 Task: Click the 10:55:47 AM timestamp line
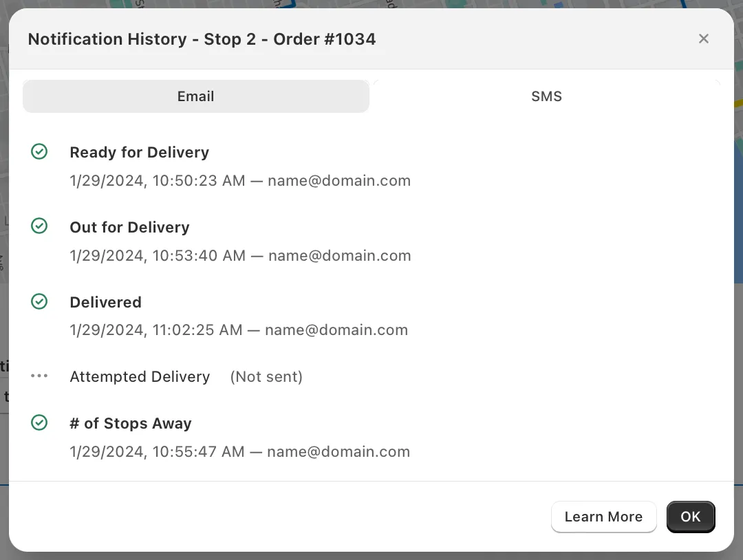(x=240, y=451)
